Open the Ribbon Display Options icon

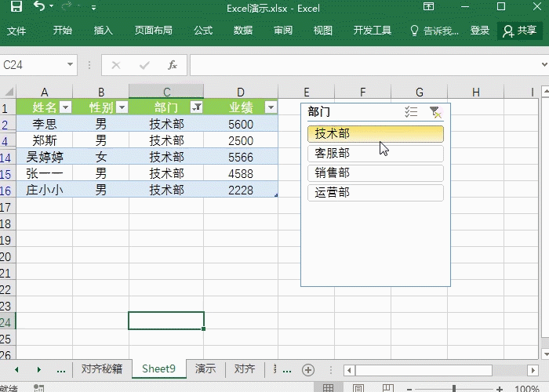(x=449, y=7)
